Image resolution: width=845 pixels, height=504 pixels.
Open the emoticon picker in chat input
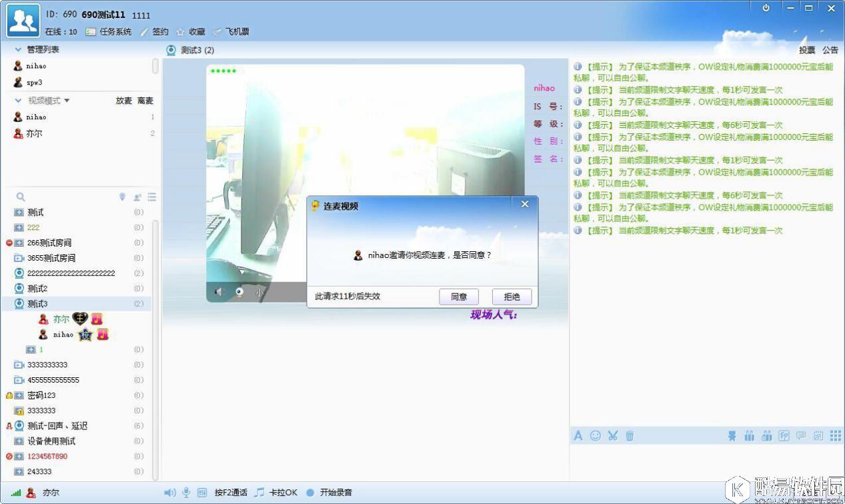click(595, 435)
